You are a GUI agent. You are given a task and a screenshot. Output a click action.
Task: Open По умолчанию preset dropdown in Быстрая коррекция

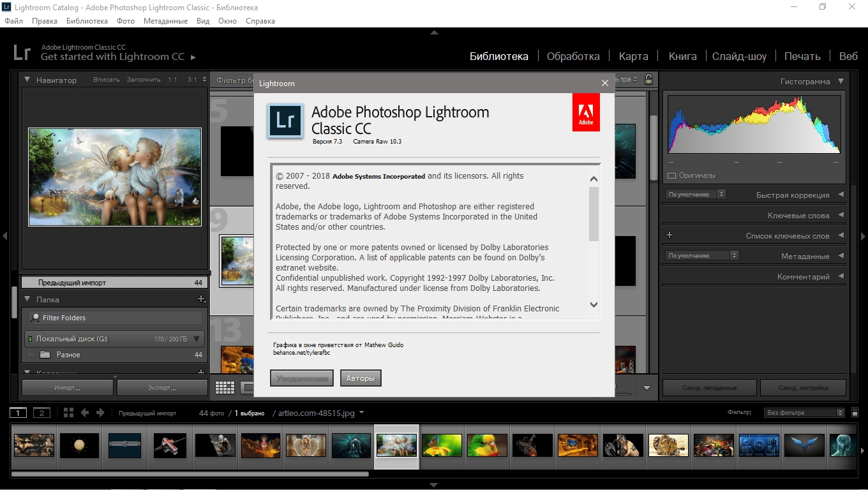pos(695,194)
